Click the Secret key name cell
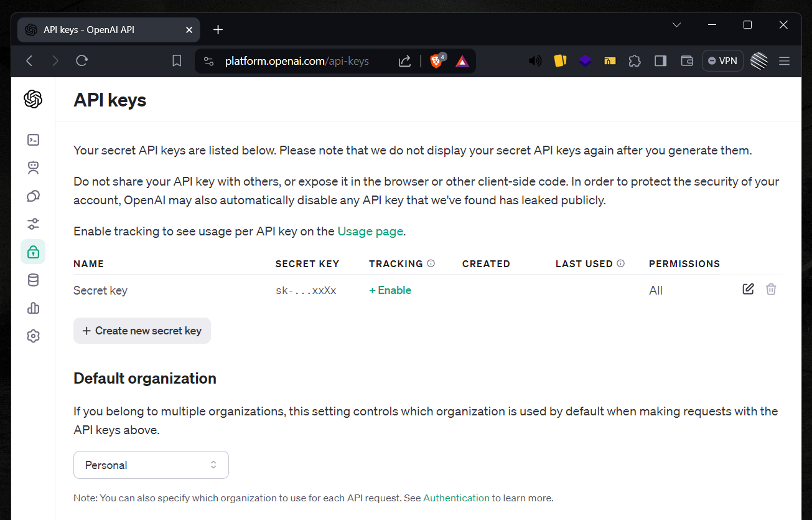The image size is (812, 520). tap(100, 290)
